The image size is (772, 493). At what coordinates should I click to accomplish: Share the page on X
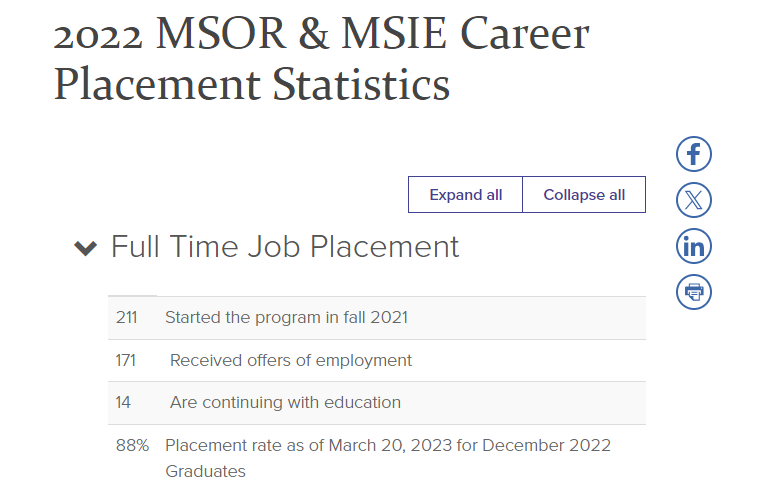pos(694,200)
